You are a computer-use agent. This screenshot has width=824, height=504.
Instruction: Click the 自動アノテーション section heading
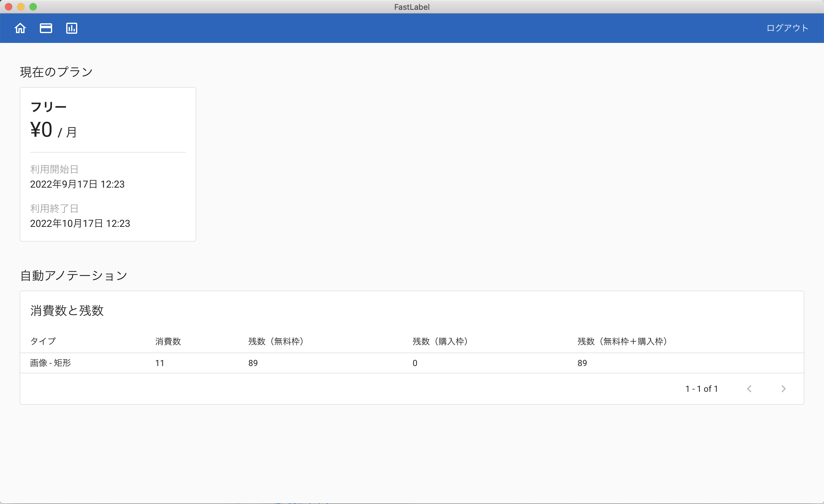pyautogui.click(x=74, y=276)
